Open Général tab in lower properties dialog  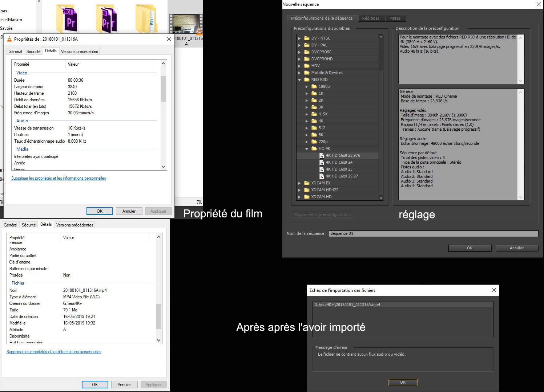(11, 225)
